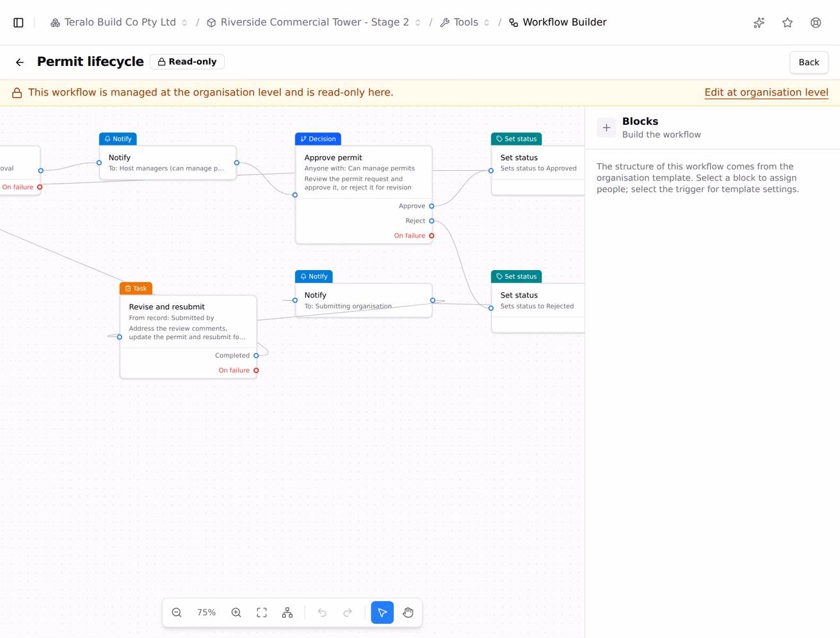Click the Blocks panel heading
This screenshot has height=638, width=840.
click(640, 121)
